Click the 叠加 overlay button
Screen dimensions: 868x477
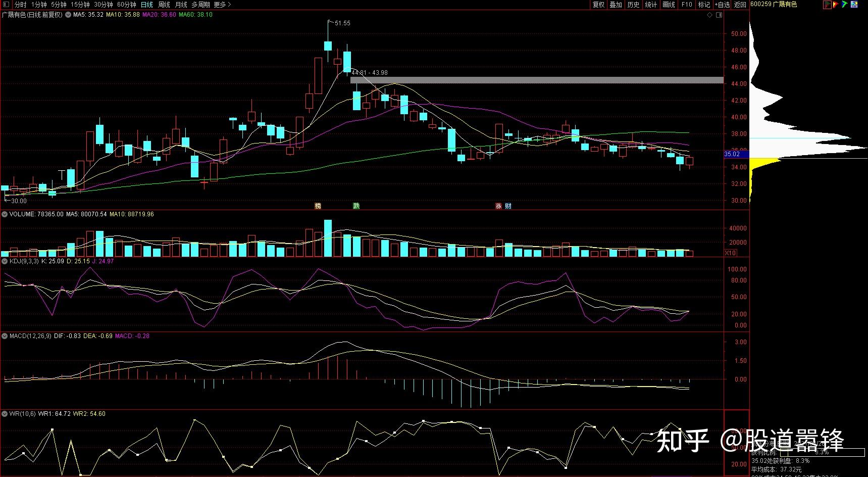[616, 5]
